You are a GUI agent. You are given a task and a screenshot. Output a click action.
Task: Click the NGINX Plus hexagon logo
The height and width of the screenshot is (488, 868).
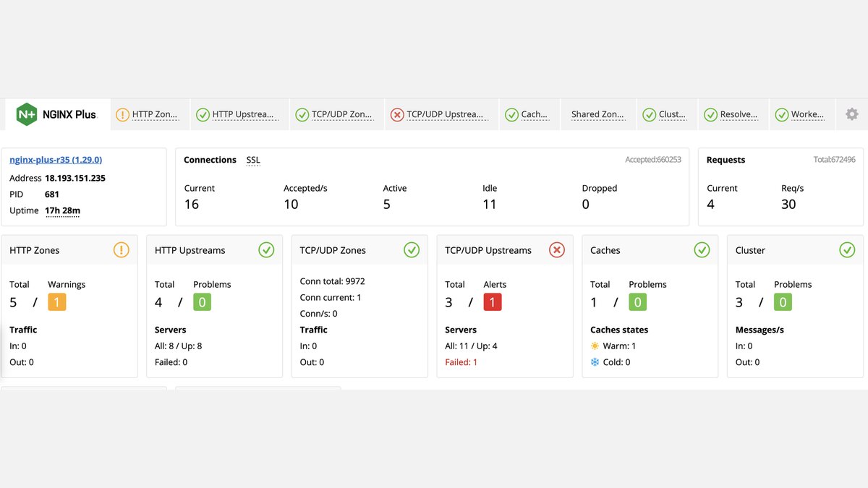[27, 114]
